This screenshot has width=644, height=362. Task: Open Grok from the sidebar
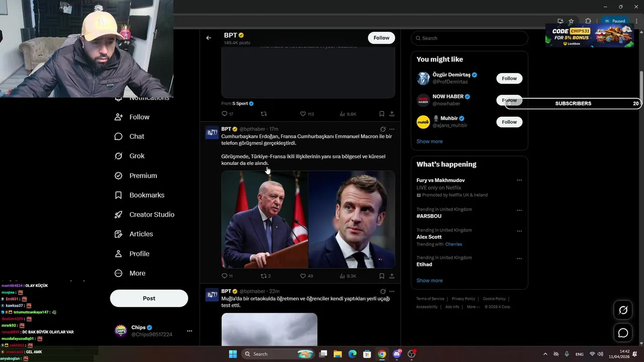pos(130,156)
